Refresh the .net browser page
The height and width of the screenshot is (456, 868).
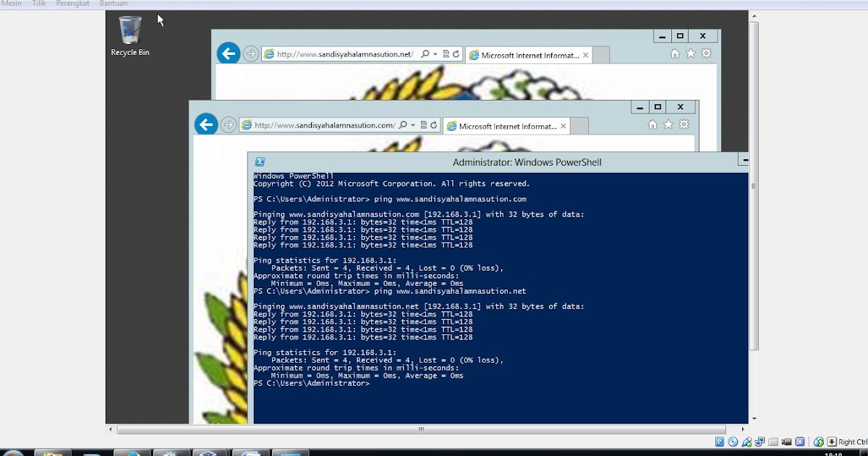coord(456,54)
